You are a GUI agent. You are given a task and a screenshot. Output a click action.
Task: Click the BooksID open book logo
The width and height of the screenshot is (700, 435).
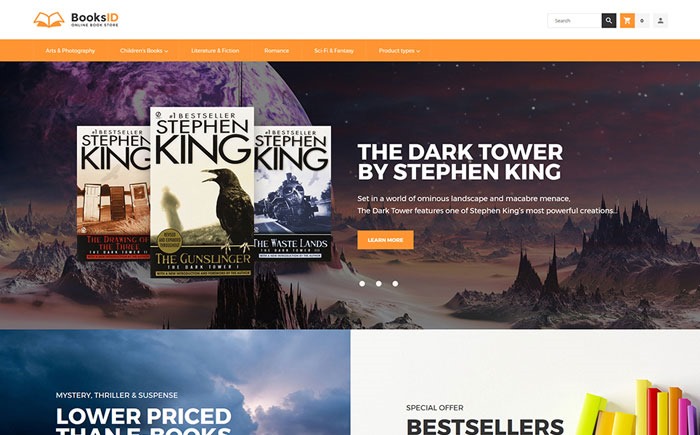(x=49, y=20)
